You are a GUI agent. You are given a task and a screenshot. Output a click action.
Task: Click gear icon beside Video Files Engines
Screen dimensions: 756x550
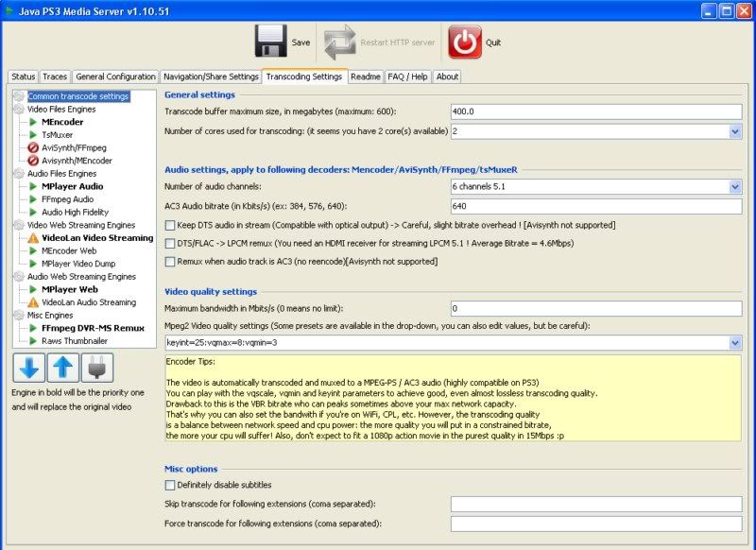(19, 110)
